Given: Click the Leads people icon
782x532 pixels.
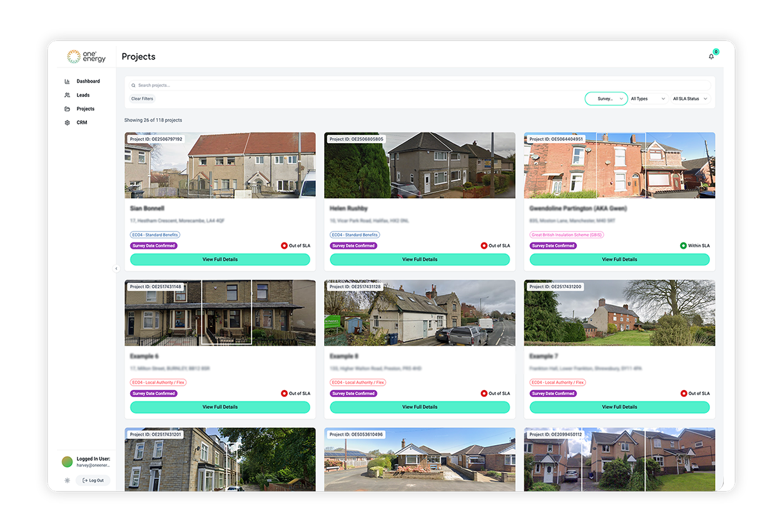Looking at the screenshot, I should click(67, 95).
